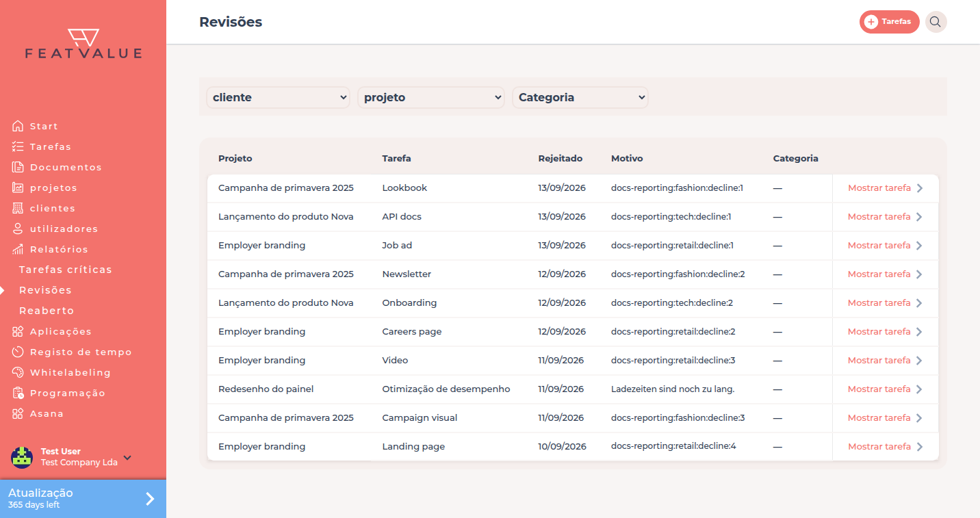Open the Categoria filter dropdown
980x518 pixels.
[x=580, y=97]
